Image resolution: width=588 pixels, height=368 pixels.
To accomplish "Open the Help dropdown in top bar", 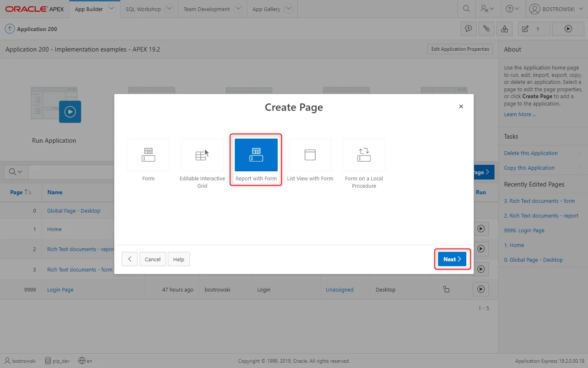I will click(x=512, y=9).
